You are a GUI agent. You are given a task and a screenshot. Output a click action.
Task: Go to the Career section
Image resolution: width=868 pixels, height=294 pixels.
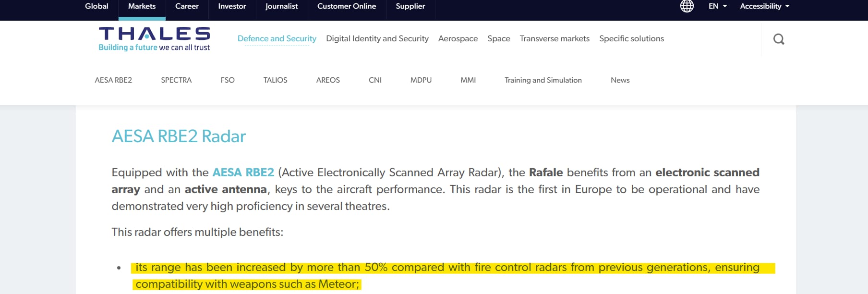point(187,6)
